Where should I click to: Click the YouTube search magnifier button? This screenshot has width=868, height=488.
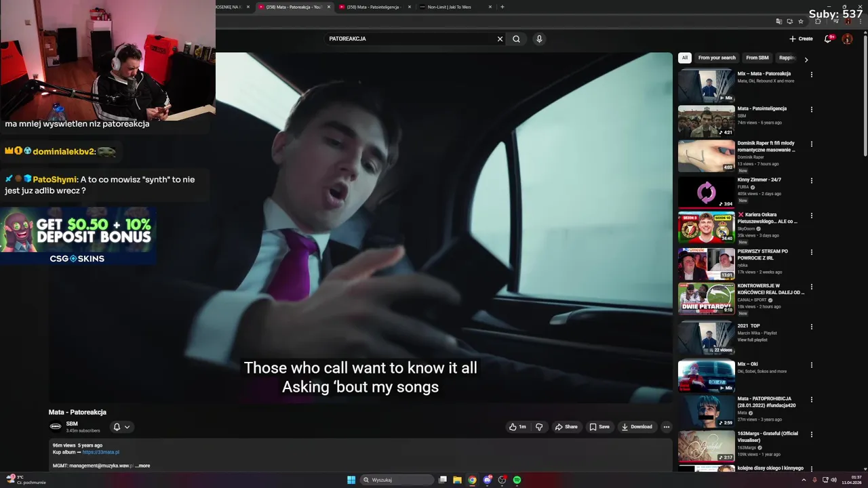click(516, 39)
